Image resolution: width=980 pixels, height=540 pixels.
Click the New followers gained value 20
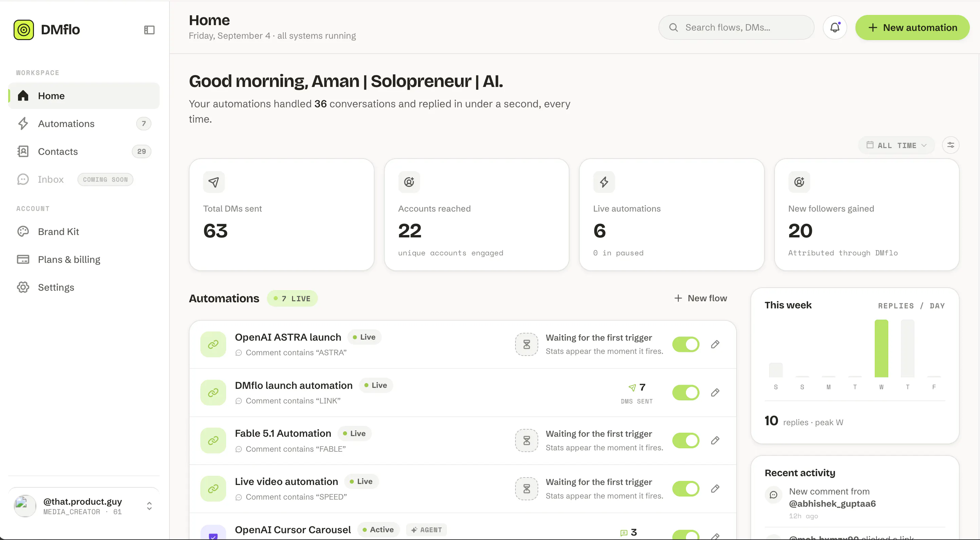click(800, 231)
